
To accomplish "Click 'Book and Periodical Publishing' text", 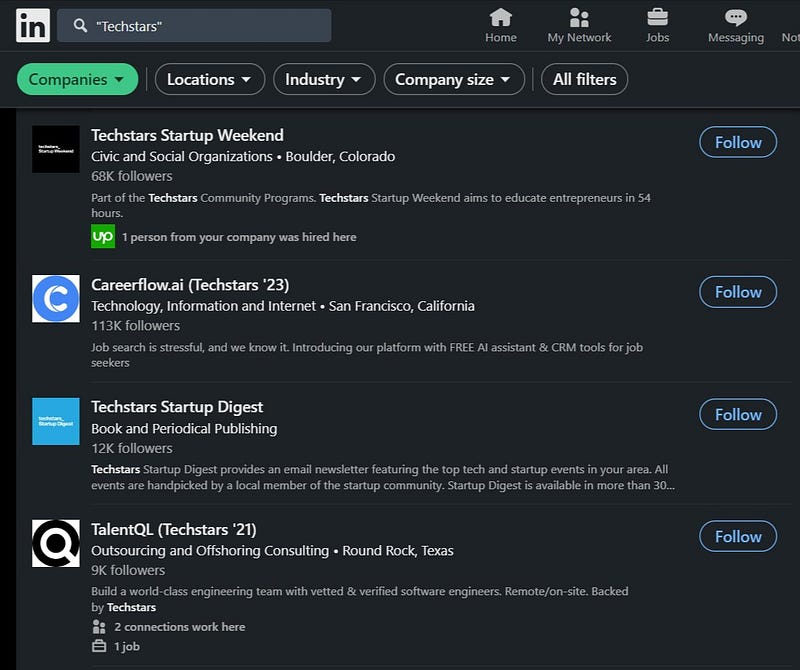I will click(184, 429).
